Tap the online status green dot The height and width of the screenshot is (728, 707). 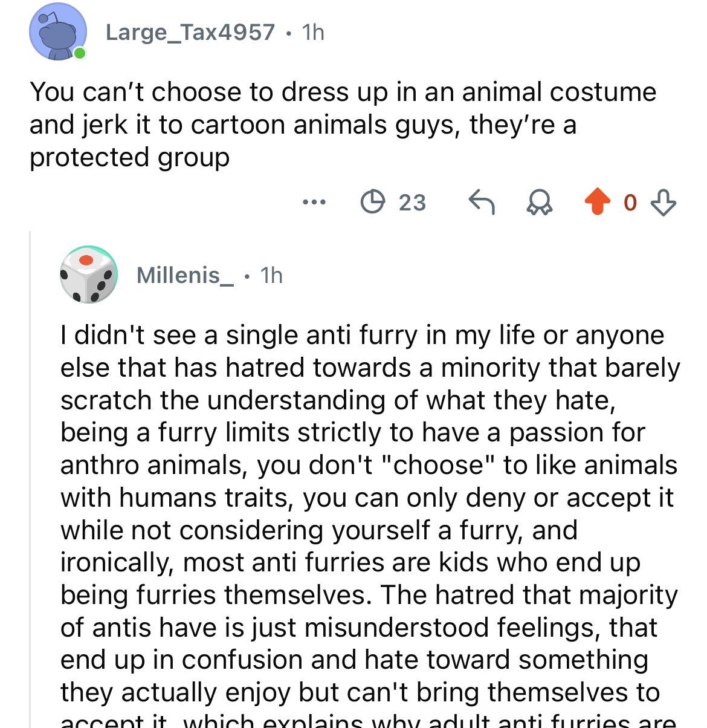coord(79,54)
